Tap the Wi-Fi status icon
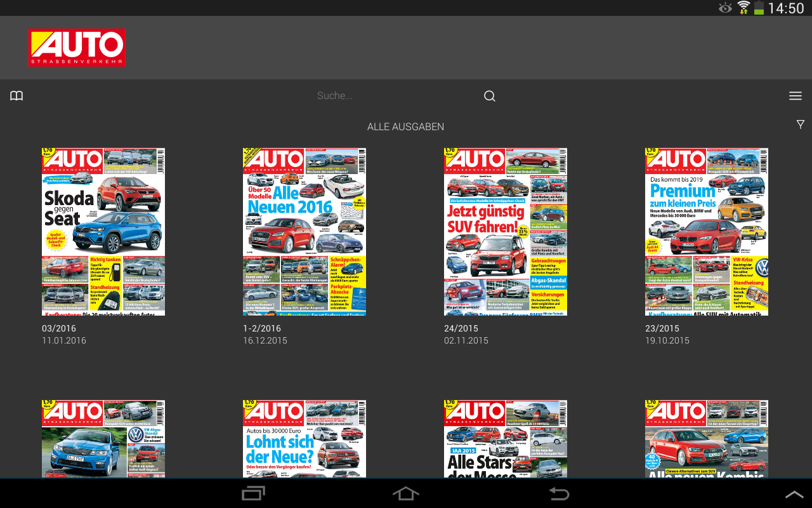Viewport: 812px width, 508px height. (743, 8)
